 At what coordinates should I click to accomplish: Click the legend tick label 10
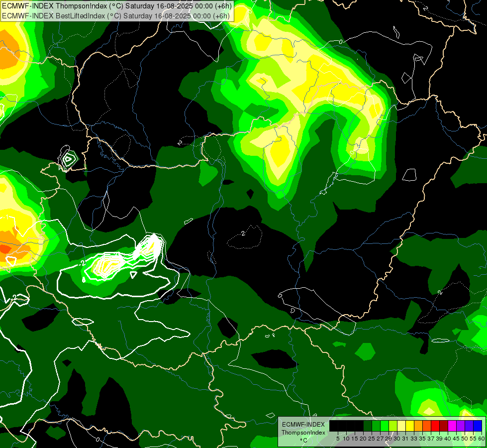(346, 439)
